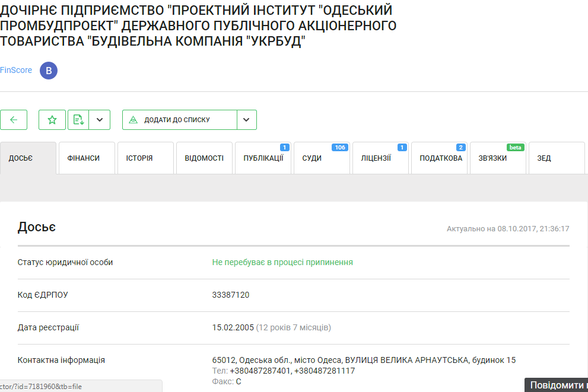The height and width of the screenshot is (392, 588).
Task: Click the export document download icon
Action: click(x=78, y=120)
